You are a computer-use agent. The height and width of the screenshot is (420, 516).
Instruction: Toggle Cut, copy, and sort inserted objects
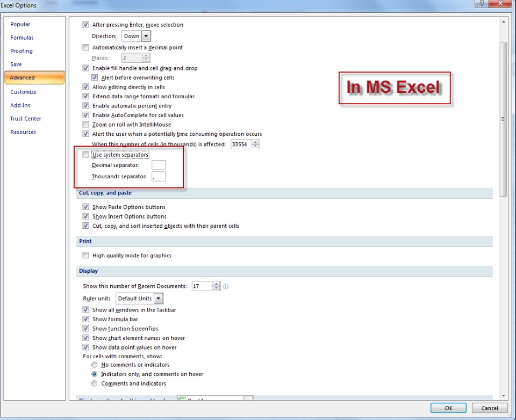(x=85, y=226)
